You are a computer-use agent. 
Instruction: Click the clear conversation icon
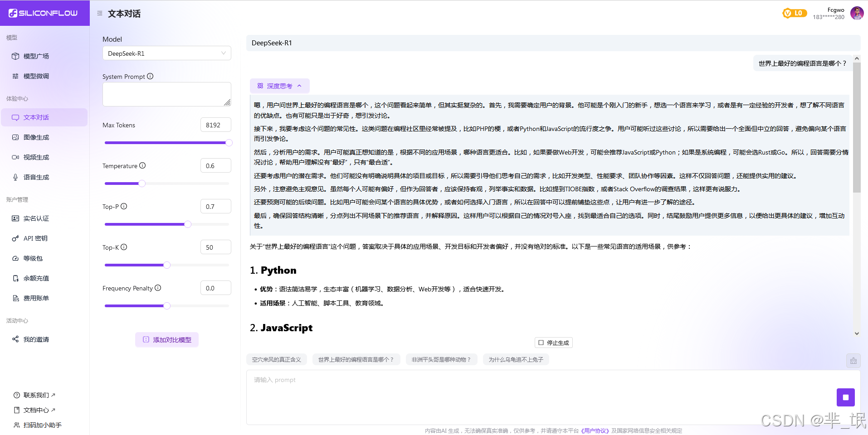click(x=853, y=361)
